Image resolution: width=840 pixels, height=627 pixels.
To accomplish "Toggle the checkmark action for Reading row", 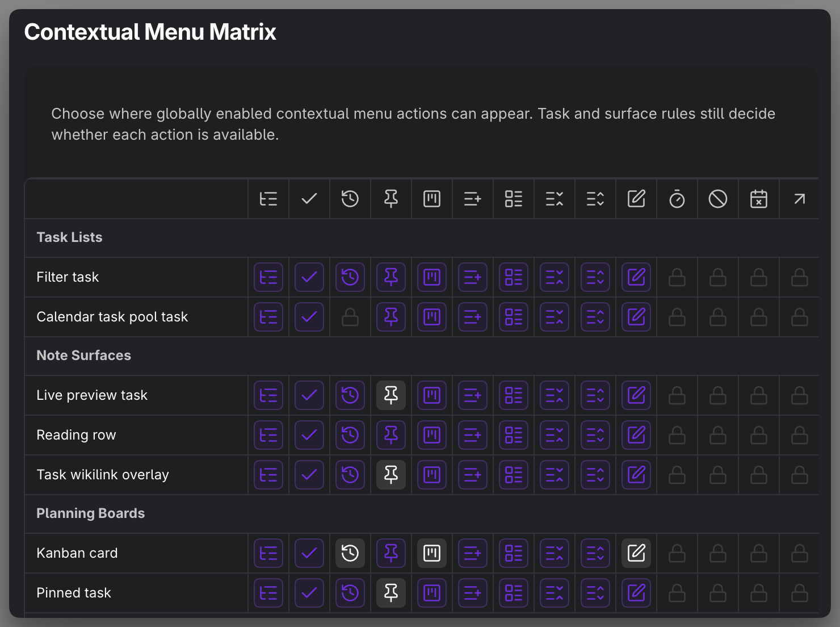I will click(x=309, y=435).
